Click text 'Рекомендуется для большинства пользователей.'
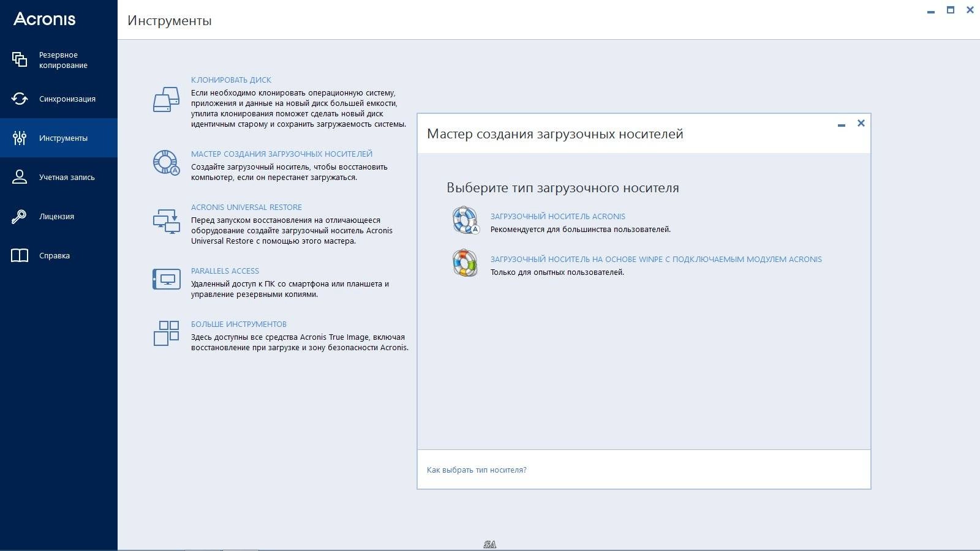Viewport: 980px width, 551px height. point(581,229)
